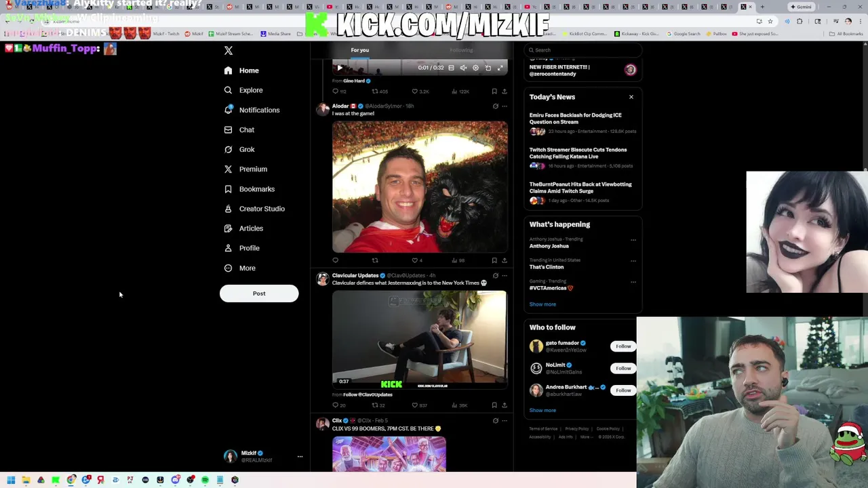
Task: Open Grok icon on Clavicular Updates post
Action: click(495, 276)
